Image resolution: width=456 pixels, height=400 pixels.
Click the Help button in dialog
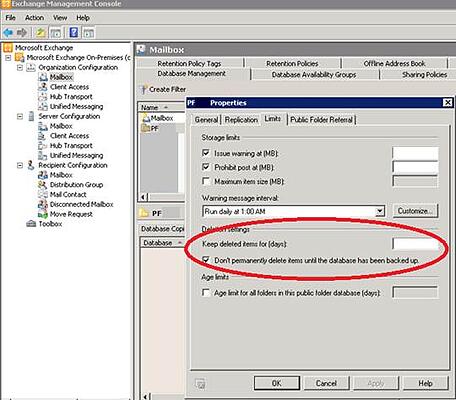click(425, 383)
